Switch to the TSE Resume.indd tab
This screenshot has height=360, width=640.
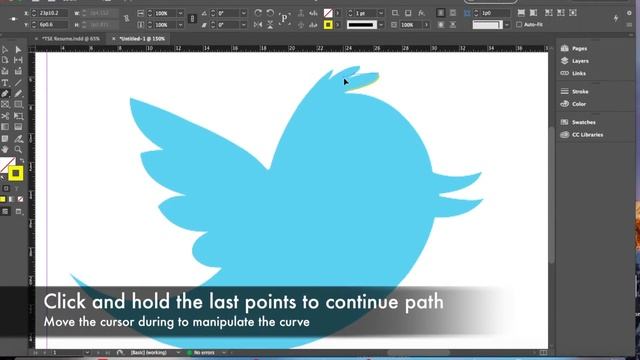tap(71, 39)
